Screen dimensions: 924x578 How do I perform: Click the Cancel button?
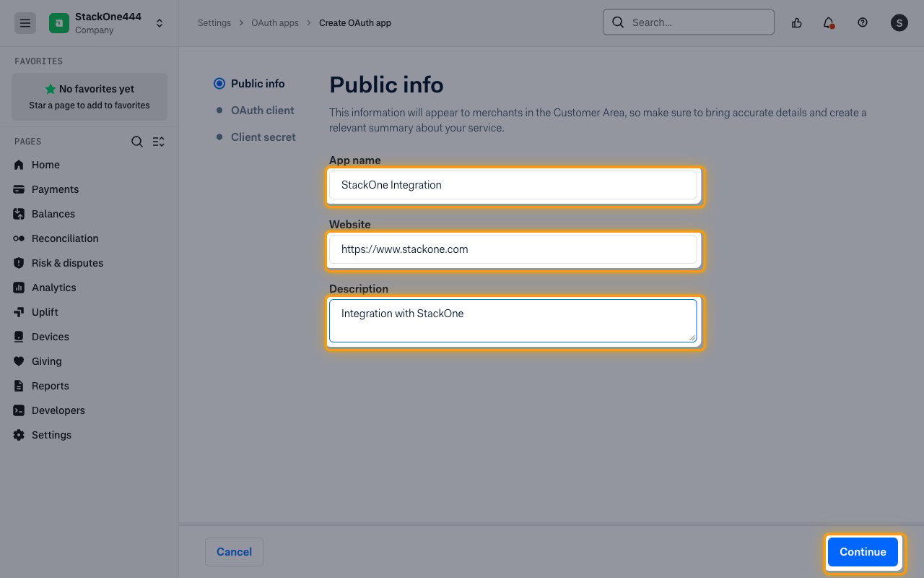coord(234,552)
